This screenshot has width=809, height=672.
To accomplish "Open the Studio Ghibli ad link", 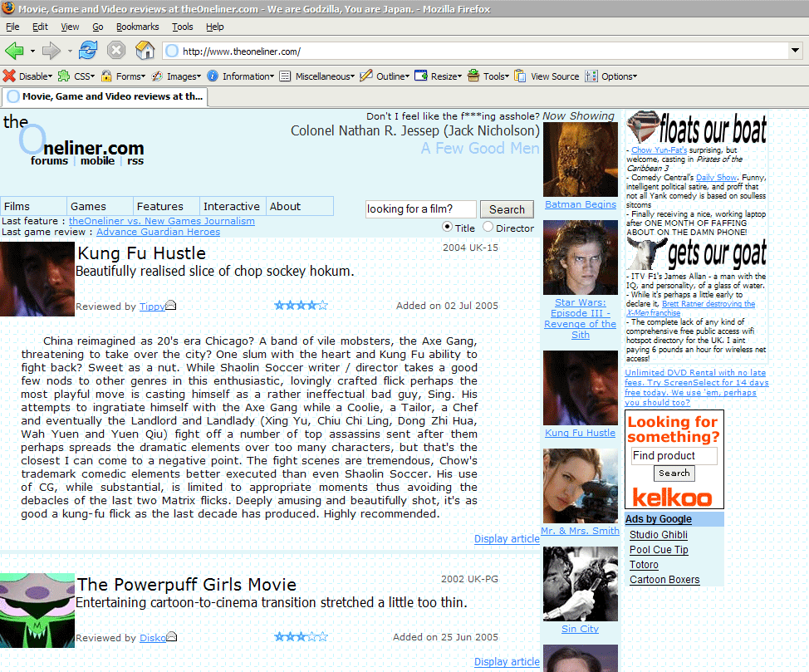I will point(659,535).
